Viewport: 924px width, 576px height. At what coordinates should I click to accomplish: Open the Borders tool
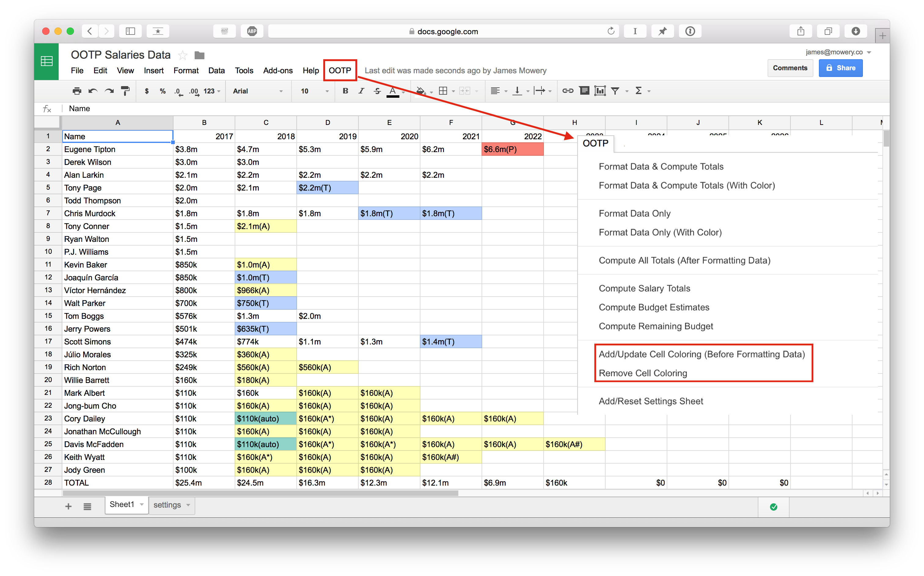(x=443, y=91)
